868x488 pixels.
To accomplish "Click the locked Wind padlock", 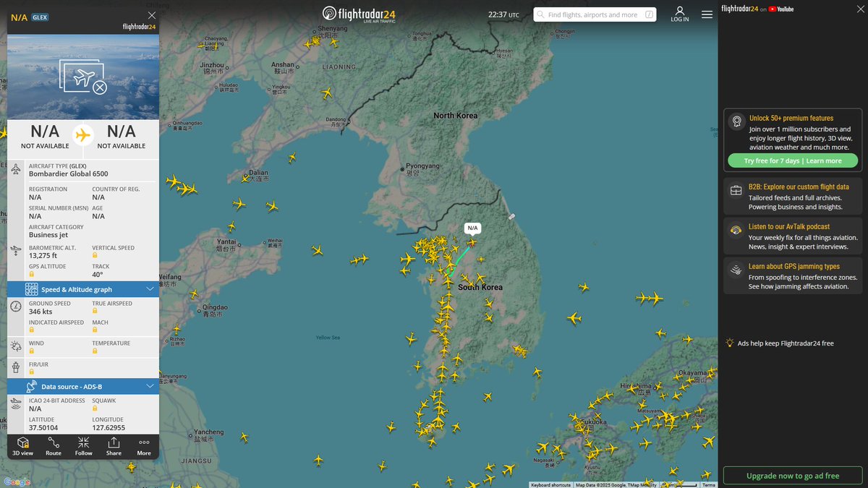I will click(x=32, y=351).
